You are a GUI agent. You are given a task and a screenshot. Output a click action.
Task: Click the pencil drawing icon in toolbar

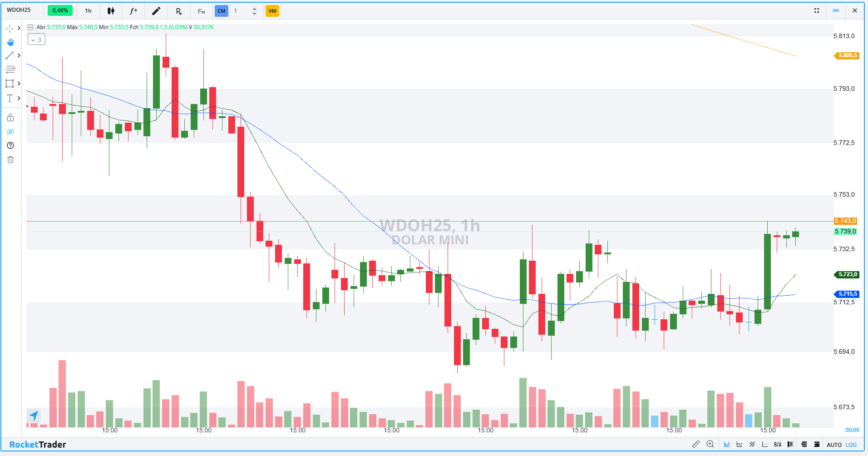tap(156, 11)
